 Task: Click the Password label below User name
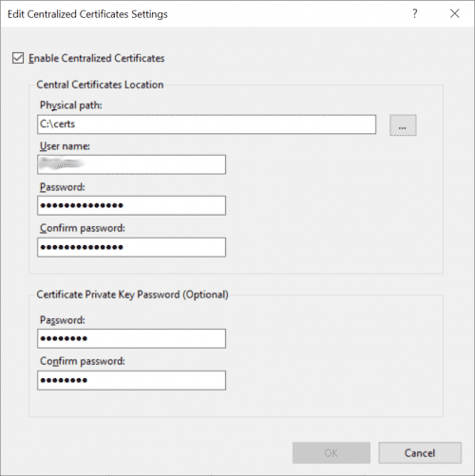tap(63, 187)
